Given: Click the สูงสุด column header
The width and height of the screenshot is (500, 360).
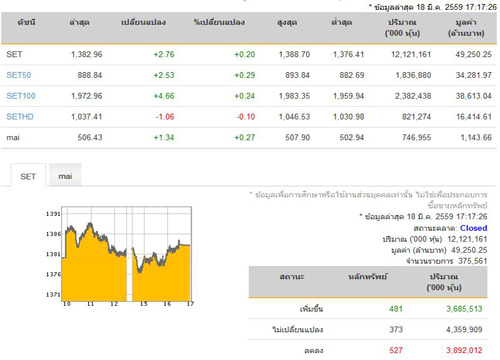Looking at the screenshot, I should point(287,22).
